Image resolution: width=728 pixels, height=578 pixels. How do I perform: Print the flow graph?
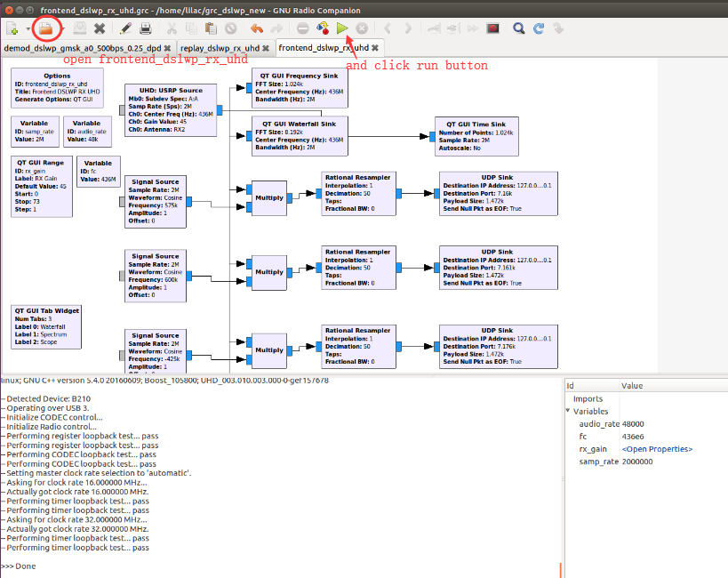145,28
